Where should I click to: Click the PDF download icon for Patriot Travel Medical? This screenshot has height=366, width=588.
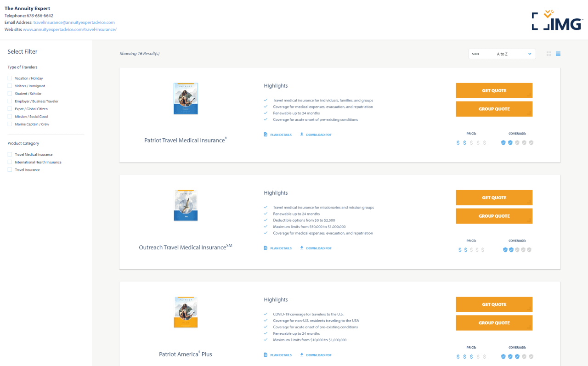[x=301, y=134]
